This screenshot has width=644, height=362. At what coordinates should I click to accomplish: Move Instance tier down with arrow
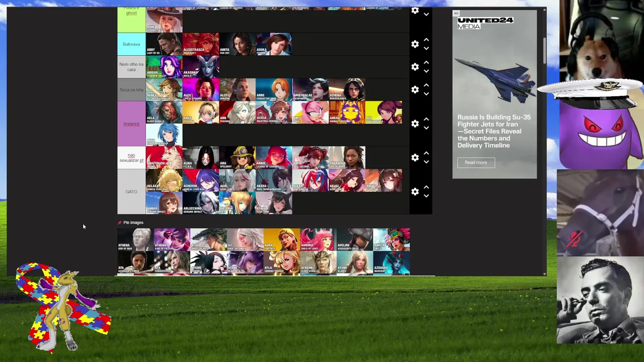(426, 128)
